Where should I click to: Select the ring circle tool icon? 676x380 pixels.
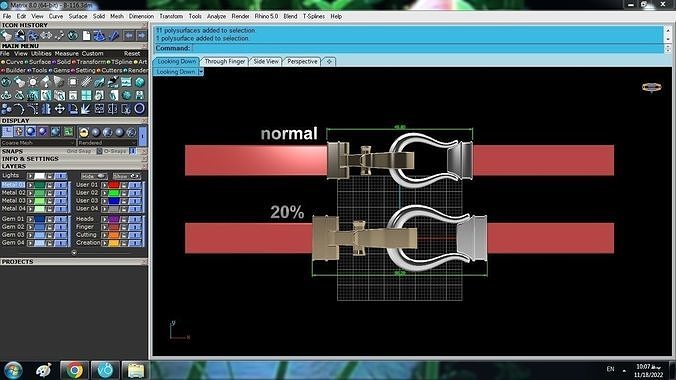click(x=139, y=109)
